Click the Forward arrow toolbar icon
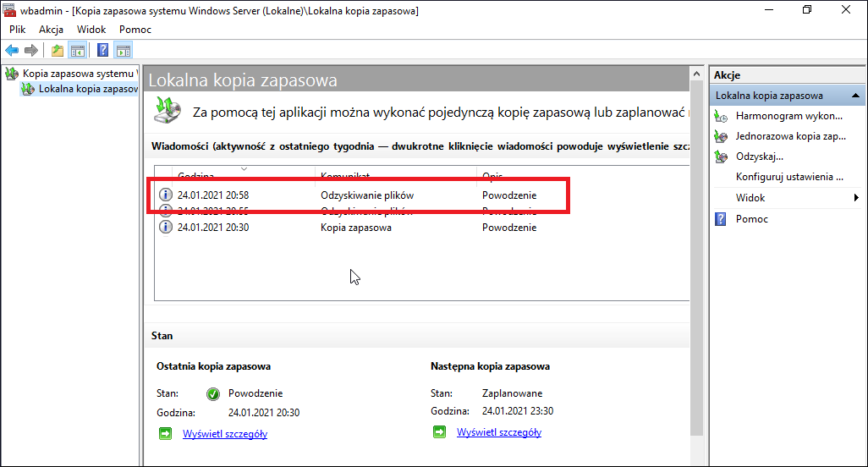 [x=31, y=51]
